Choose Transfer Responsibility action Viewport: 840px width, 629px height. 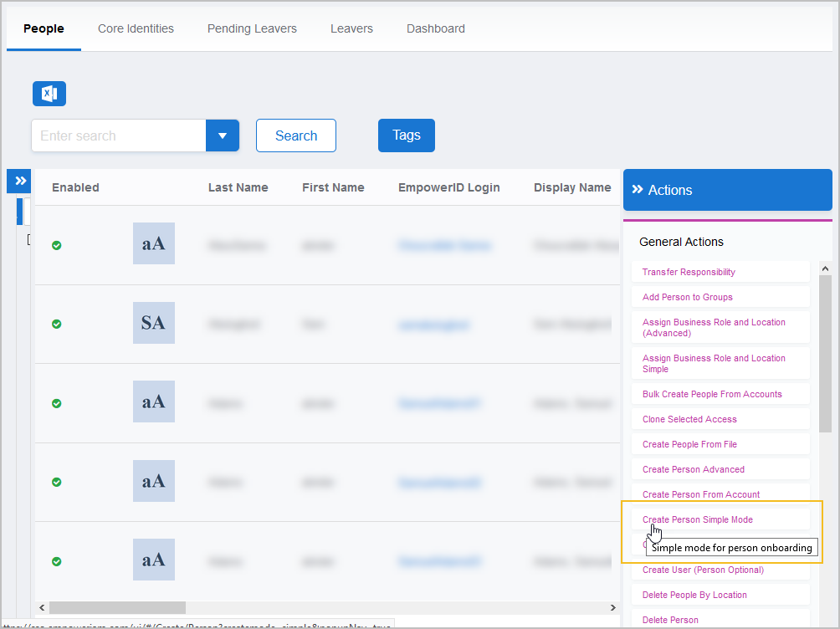(689, 272)
